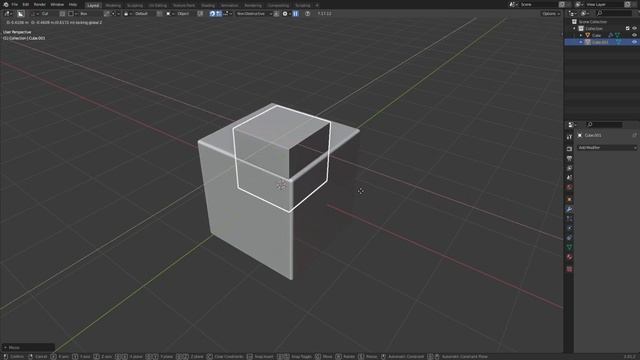Switch to the UV Editing workspace tab
The image size is (640, 360).
158,5
